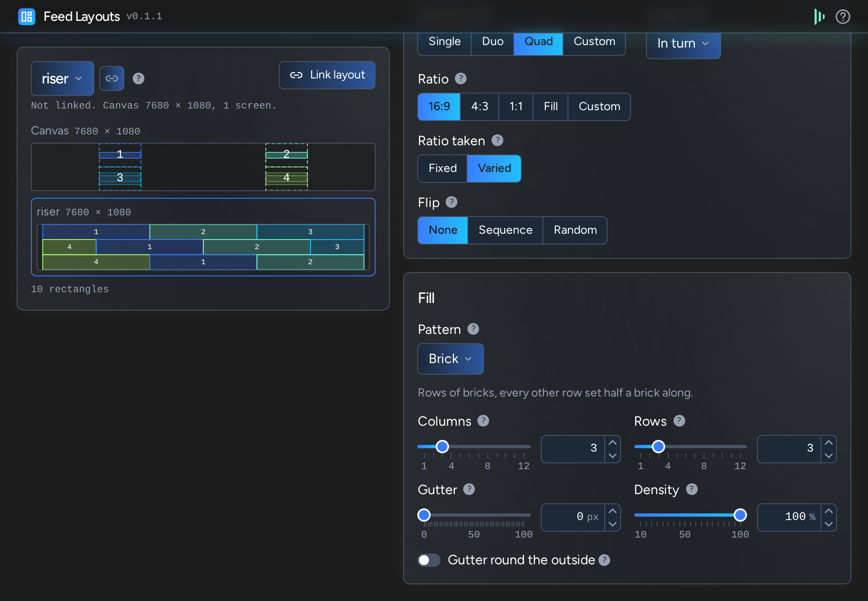
Task: Adjust the Gutter slider handle
Action: click(424, 515)
